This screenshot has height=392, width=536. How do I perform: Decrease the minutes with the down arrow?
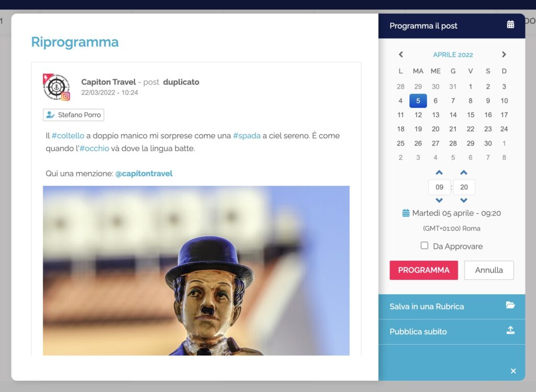coord(464,200)
